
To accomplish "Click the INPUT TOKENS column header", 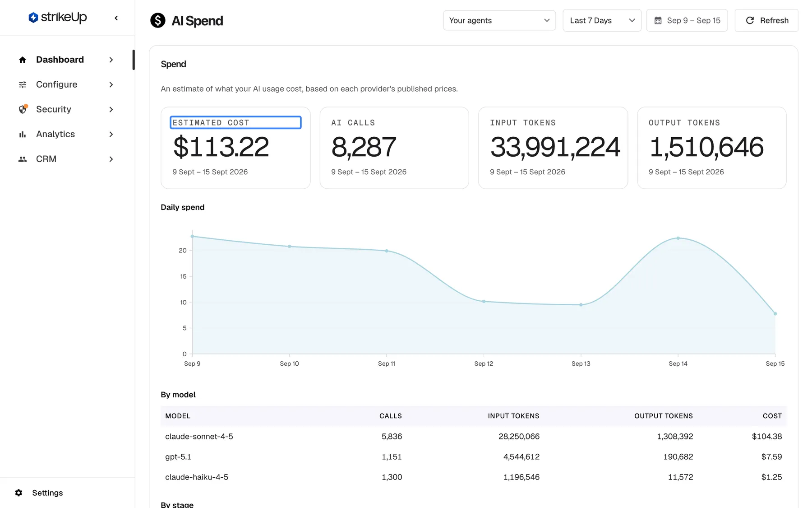I will [513, 416].
